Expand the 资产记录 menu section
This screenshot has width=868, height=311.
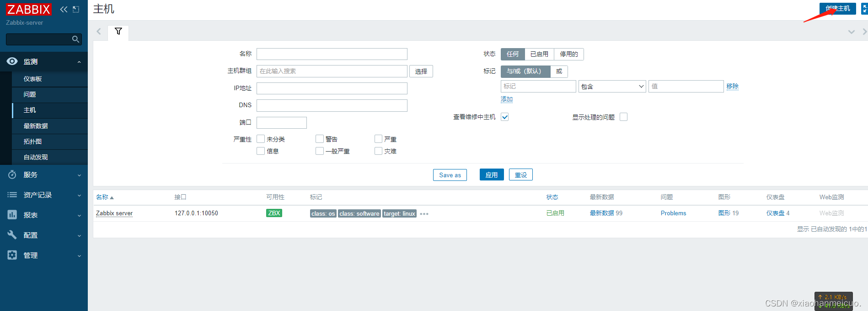coord(79,195)
